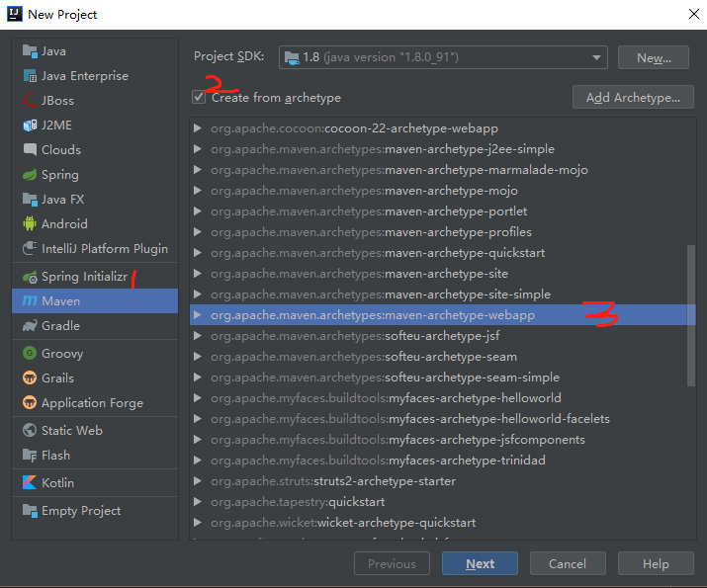Click the Grails icon
The width and height of the screenshot is (707, 588).
click(30, 378)
